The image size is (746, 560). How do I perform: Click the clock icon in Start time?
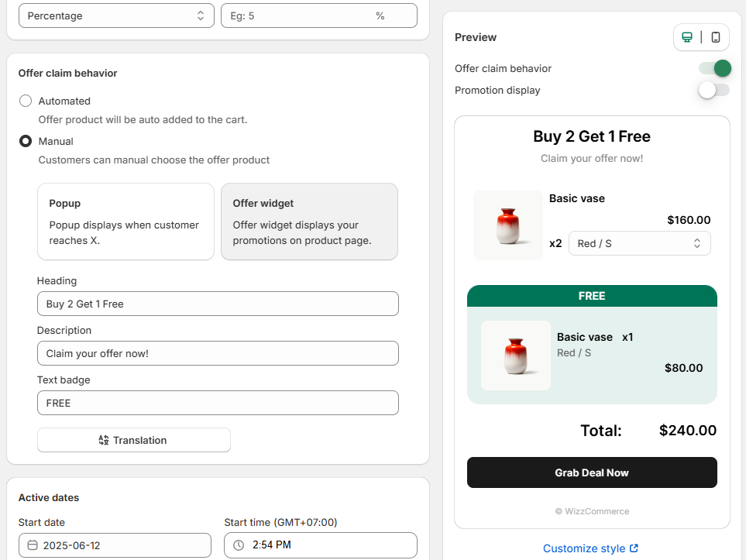pos(239,545)
